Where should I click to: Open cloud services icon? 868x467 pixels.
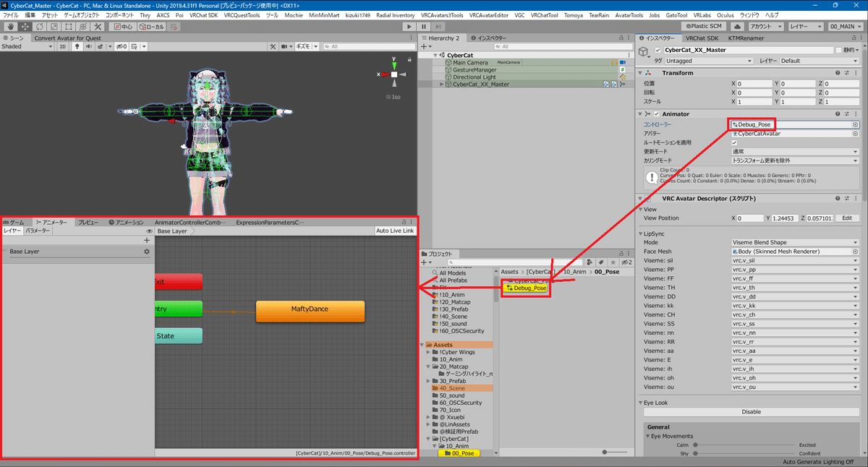(x=739, y=26)
